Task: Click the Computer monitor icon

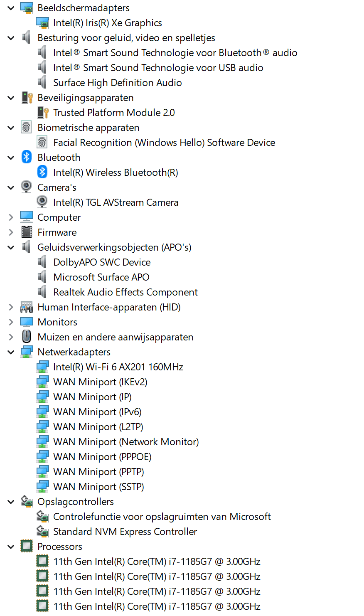Action: click(27, 217)
